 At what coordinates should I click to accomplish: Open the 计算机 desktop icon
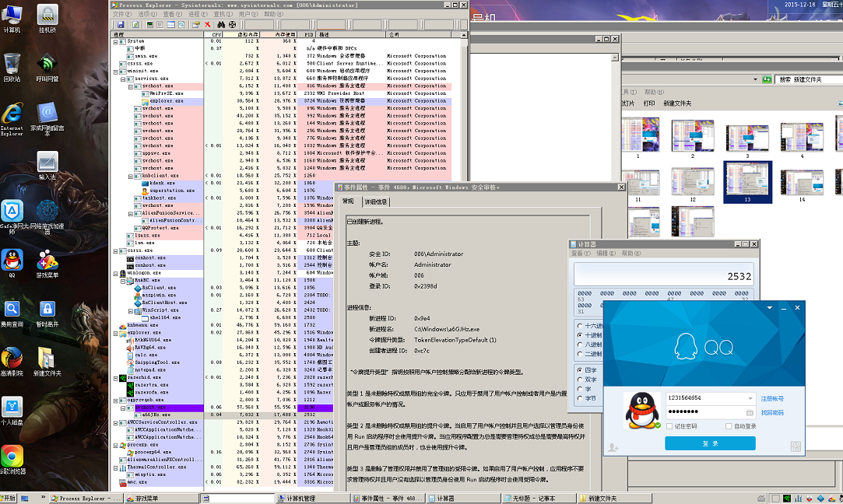click(12, 18)
